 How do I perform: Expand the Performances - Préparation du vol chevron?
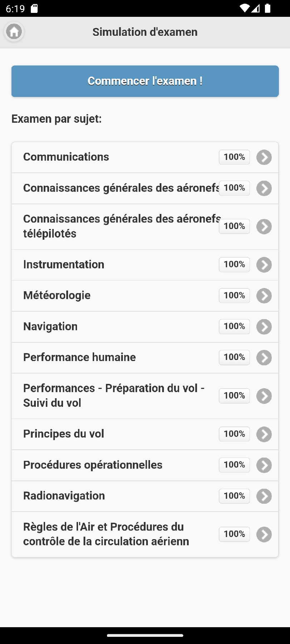[x=264, y=396]
